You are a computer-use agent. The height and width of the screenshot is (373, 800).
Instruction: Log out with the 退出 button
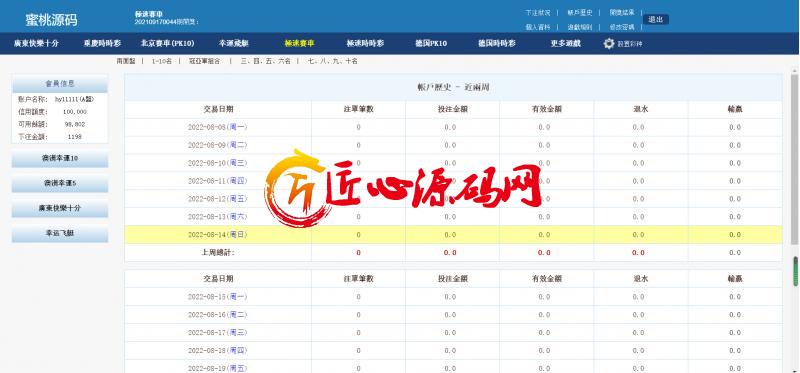pyautogui.click(x=656, y=19)
